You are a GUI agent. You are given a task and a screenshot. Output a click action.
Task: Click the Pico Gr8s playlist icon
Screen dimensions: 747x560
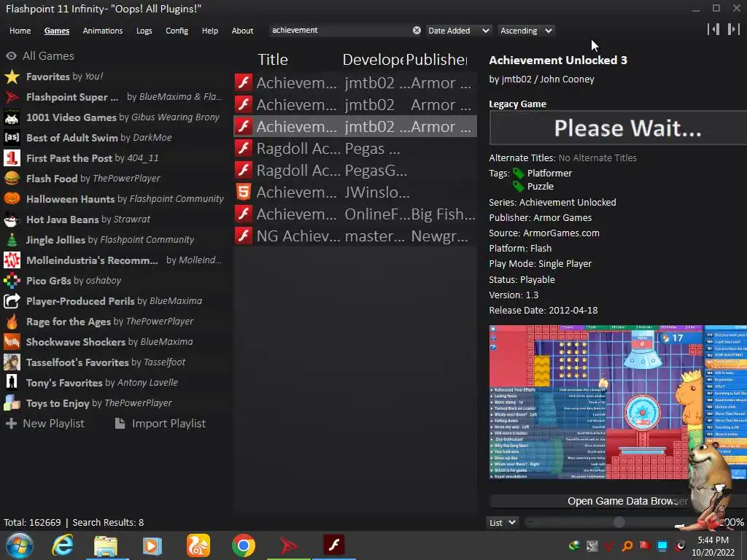click(12, 281)
